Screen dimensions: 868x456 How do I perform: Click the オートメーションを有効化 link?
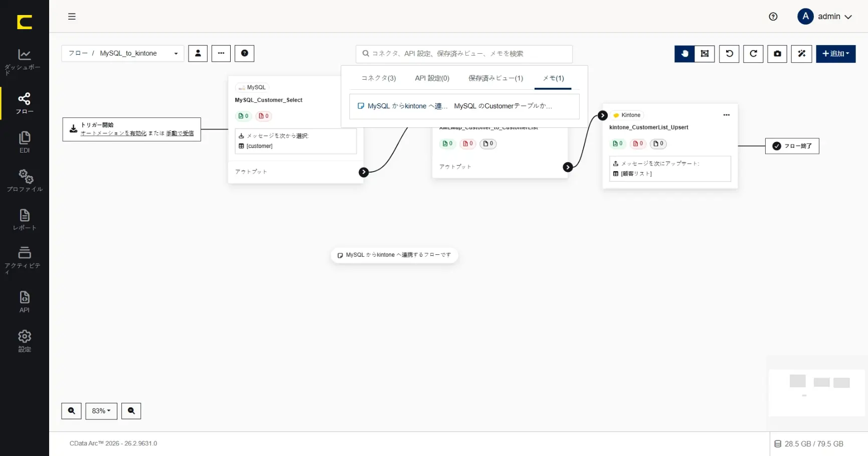coord(113,133)
